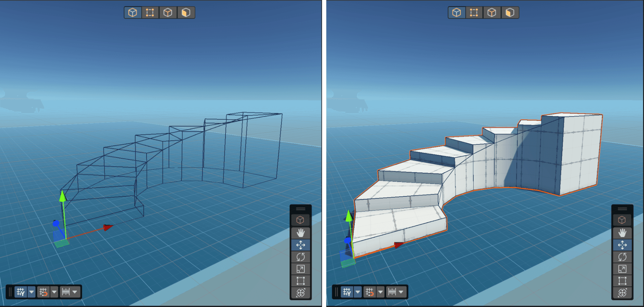This screenshot has height=307, width=644.
Task: Select the scale tool in the left viewport
Action: click(301, 269)
